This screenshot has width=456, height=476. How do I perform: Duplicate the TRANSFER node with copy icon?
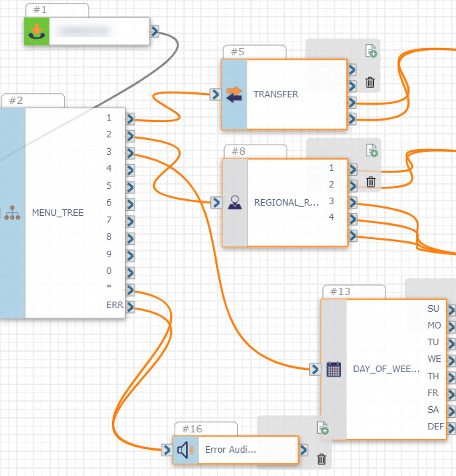click(371, 51)
